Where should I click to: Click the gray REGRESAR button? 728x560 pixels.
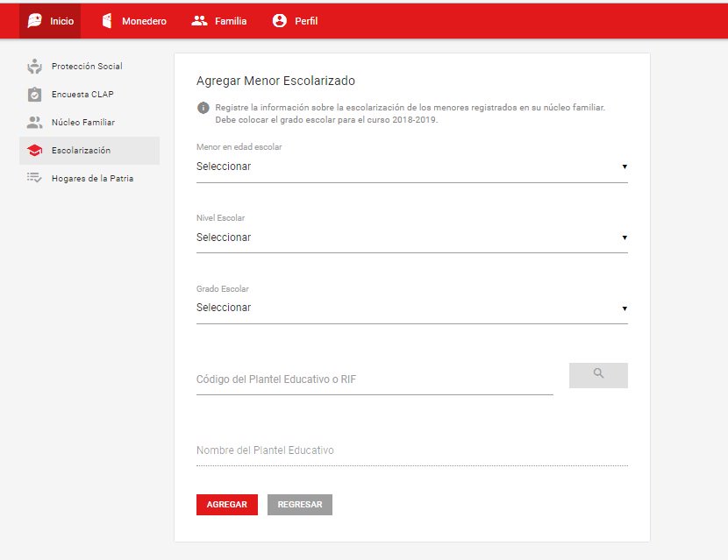(x=300, y=504)
